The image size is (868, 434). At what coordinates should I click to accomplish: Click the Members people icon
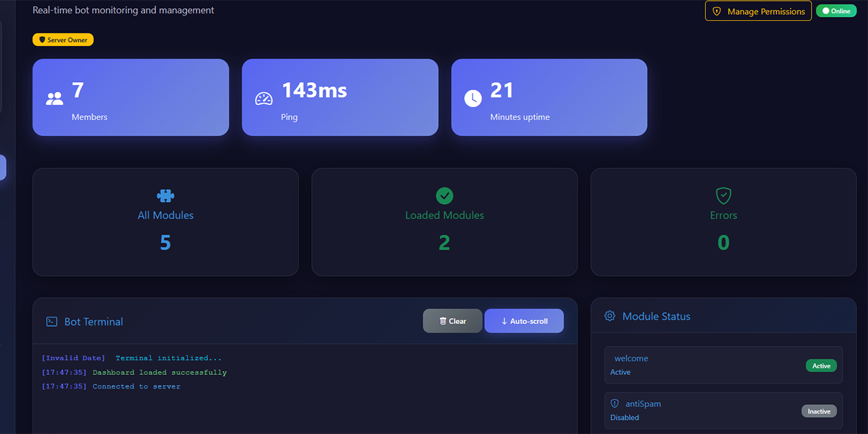tap(54, 97)
